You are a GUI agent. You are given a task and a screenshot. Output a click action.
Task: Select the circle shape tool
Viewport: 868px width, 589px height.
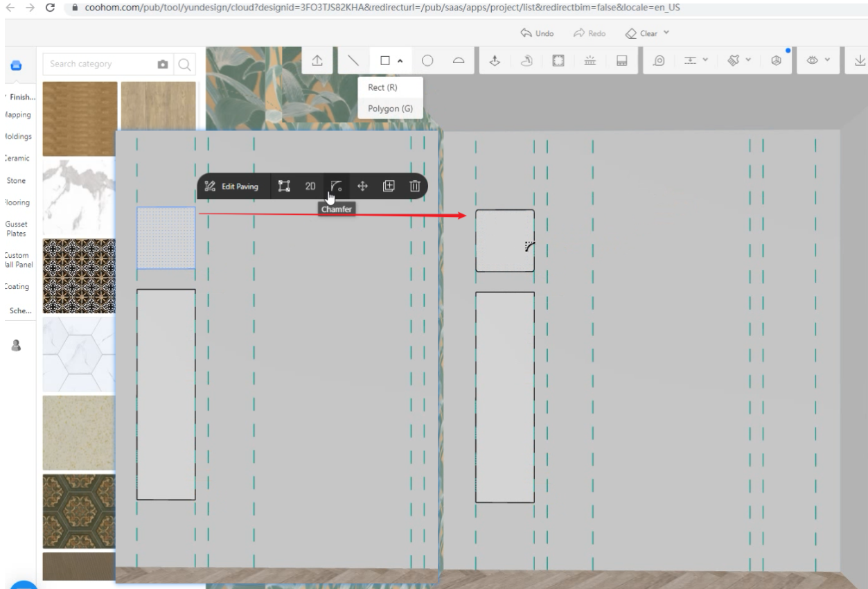[427, 62]
